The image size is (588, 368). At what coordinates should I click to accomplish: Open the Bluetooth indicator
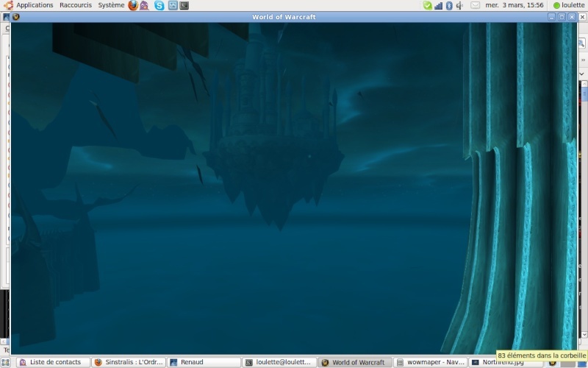click(448, 5)
